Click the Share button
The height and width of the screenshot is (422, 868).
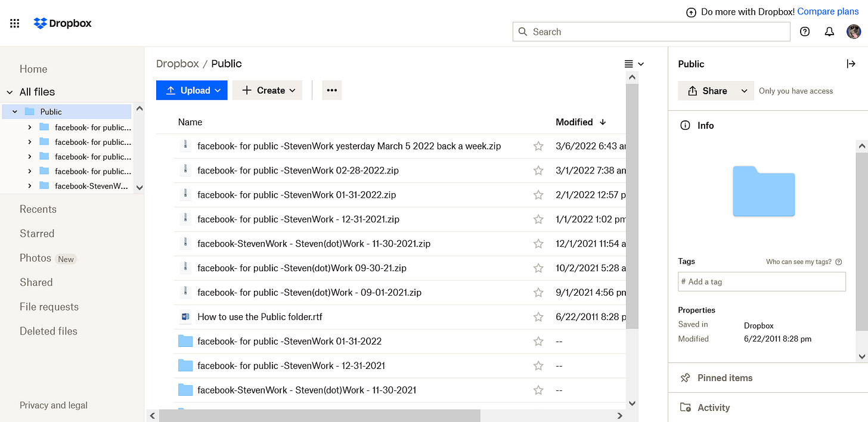(707, 91)
